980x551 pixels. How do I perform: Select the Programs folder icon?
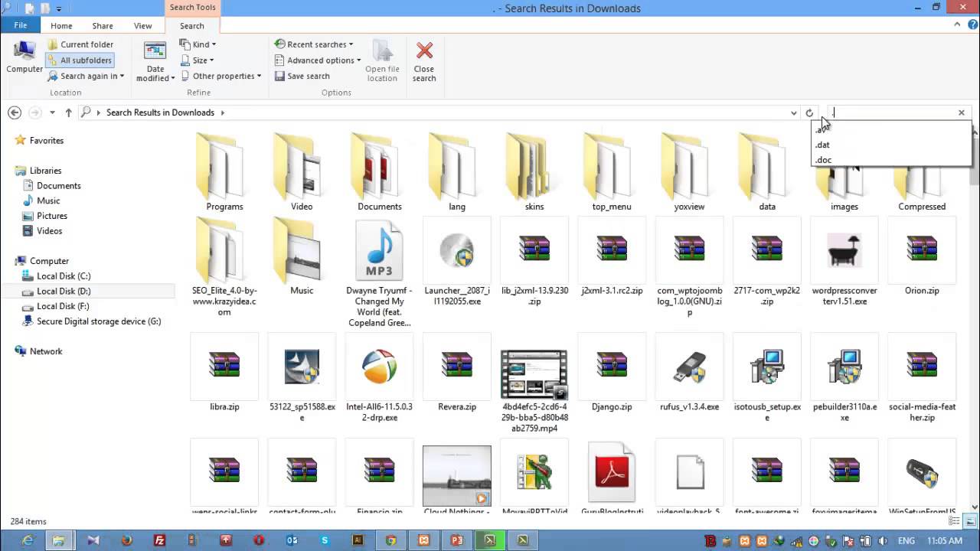[x=224, y=167]
